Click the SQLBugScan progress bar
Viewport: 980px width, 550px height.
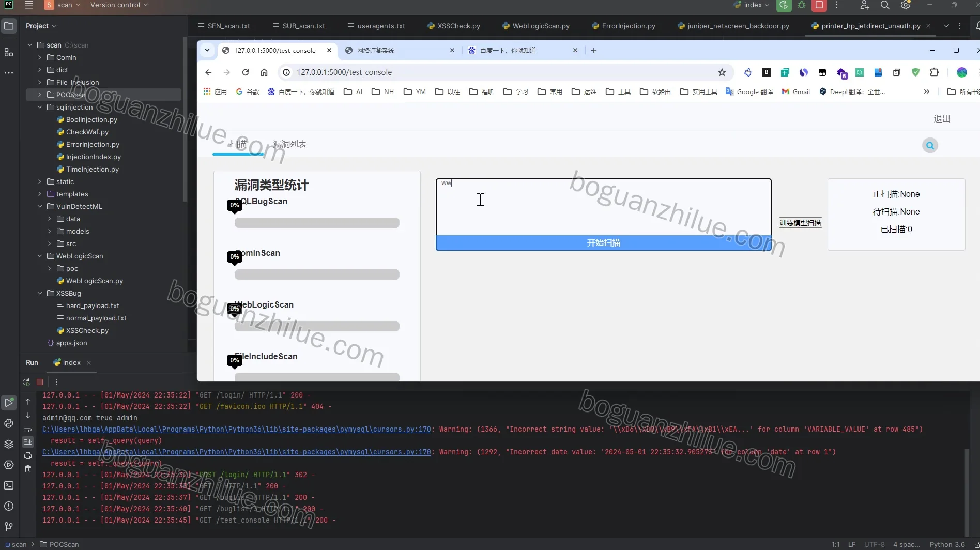pyautogui.click(x=317, y=223)
